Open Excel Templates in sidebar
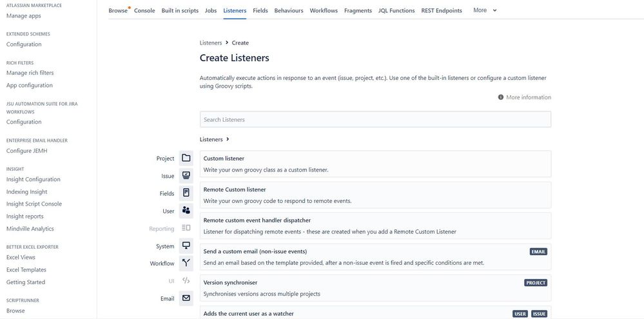 click(26, 270)
